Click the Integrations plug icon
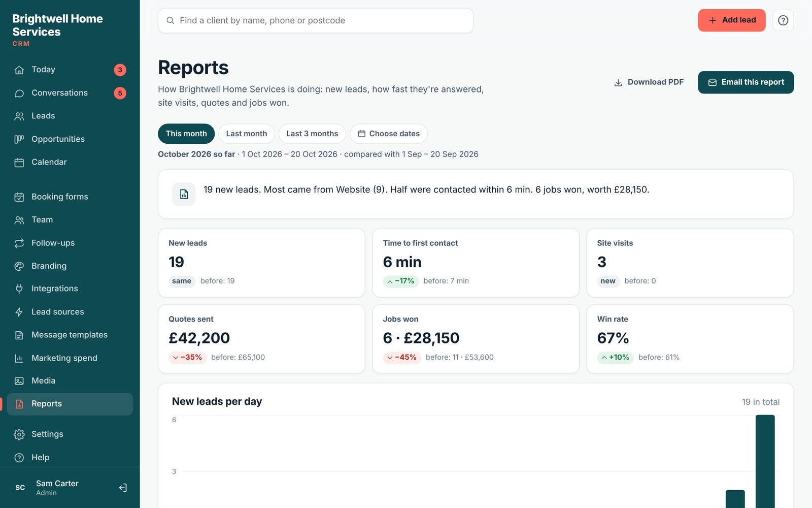 [19, 289]
